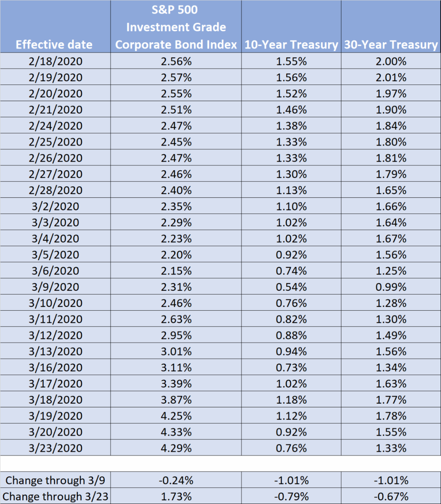Click the 10-Year Treasury column header
The width and height of the screenshot is (441, 504).
[291, 44]
